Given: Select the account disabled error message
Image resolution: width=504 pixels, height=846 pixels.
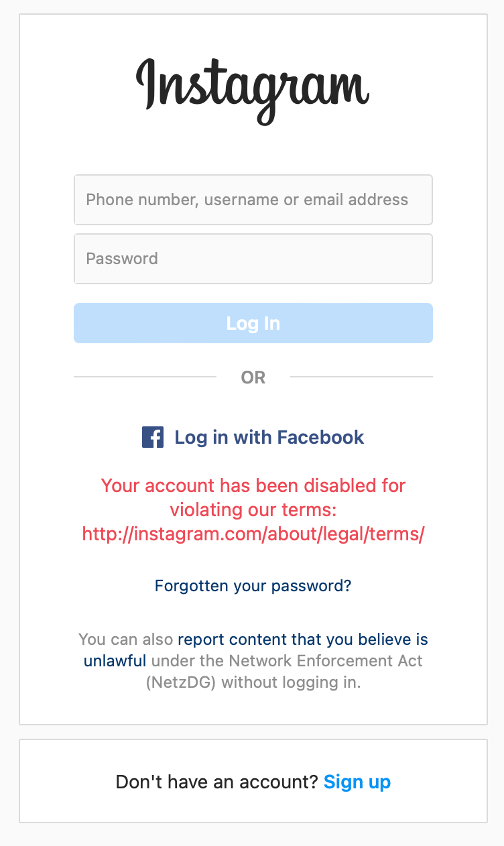Looking at the screenshot, I should coord(253,509).
